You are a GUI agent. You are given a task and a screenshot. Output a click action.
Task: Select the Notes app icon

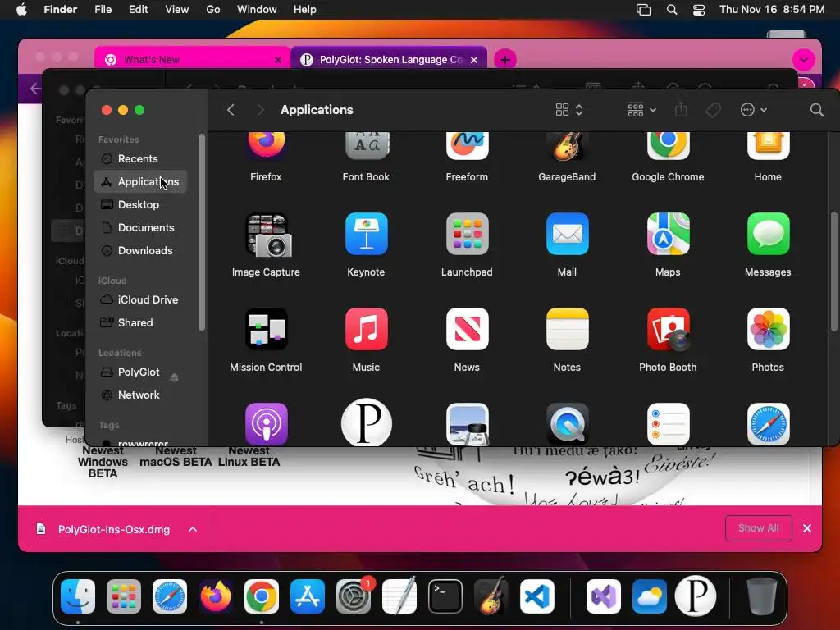click(x=567, y=329)
